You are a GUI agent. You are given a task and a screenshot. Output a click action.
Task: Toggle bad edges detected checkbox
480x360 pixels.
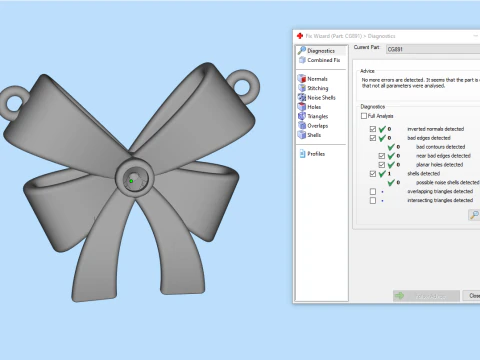point(373,138)
